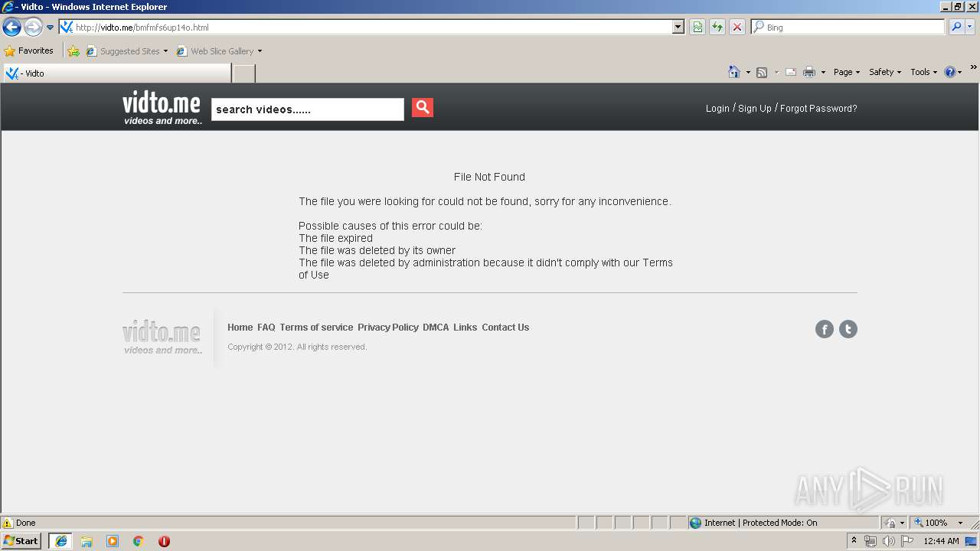Open the Page menu
Image resolution: width=980 pixels, height=551 pixels.
(847, 72)
